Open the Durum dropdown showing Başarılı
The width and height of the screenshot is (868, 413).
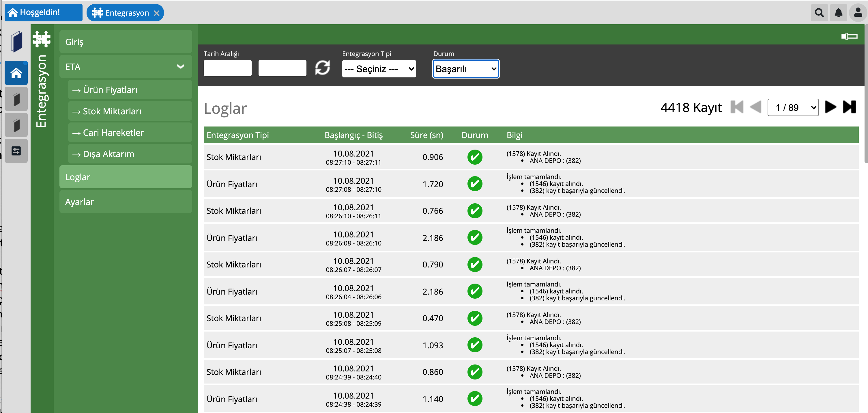coord(466,69)
